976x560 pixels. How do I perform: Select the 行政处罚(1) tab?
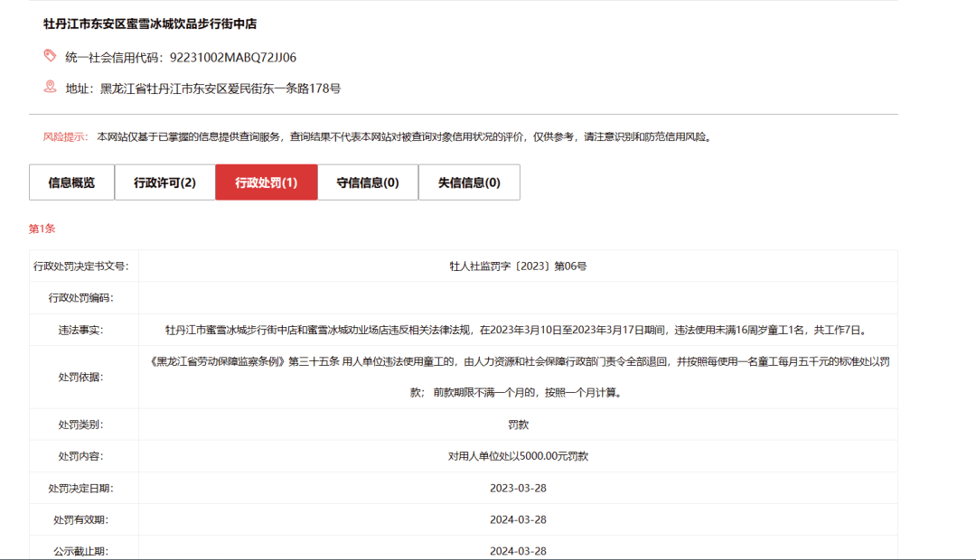(267, 182)
